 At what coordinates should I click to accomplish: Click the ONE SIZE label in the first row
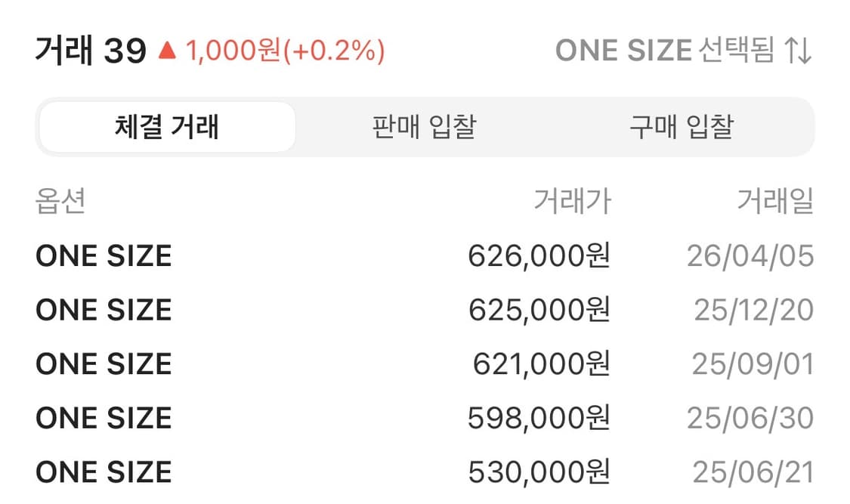point(103,255)
